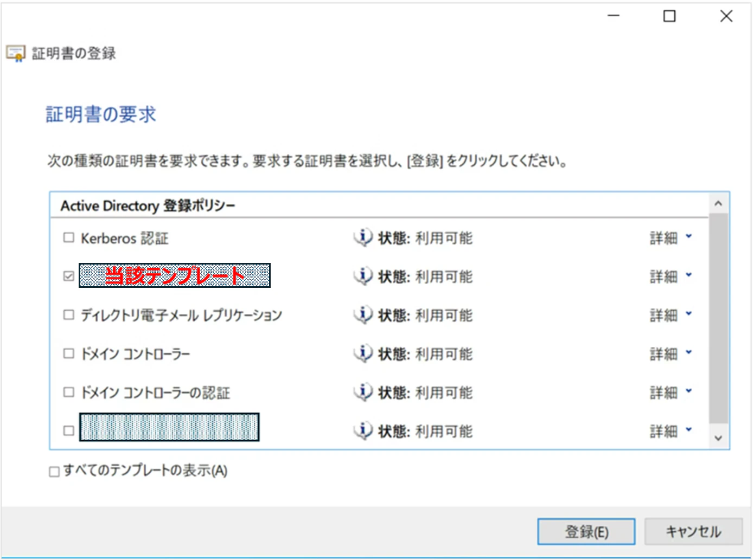Expand 詳細 for Kerberos 認証

click(x=671, y=237)
